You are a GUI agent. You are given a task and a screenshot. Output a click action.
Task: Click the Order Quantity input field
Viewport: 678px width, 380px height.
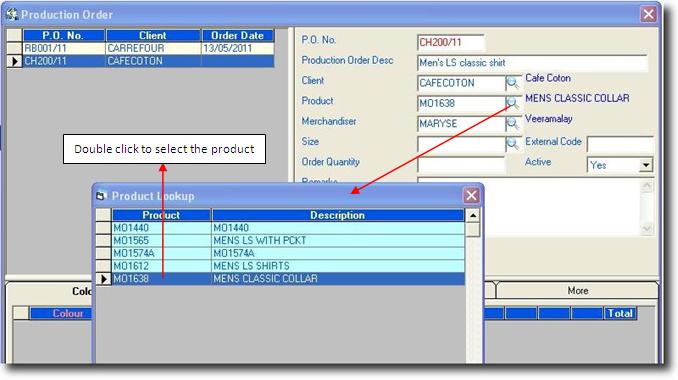[x=461, y=164]
